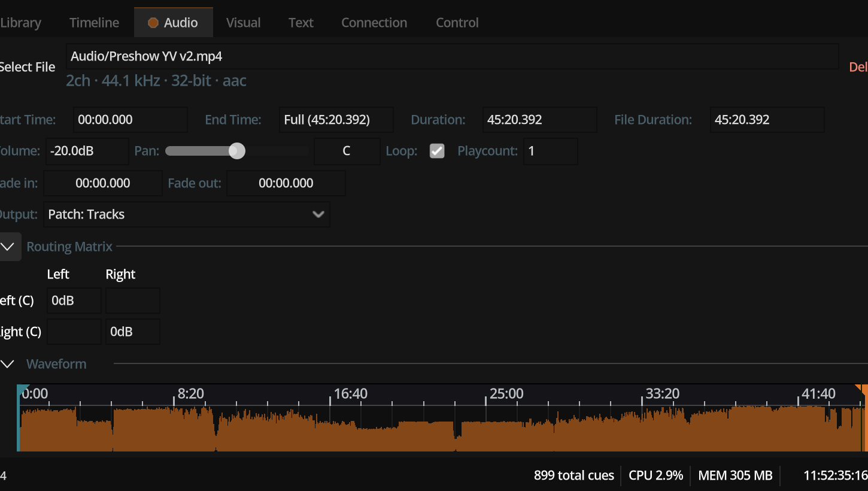Untick the Loop checkbox

point(438,151)
